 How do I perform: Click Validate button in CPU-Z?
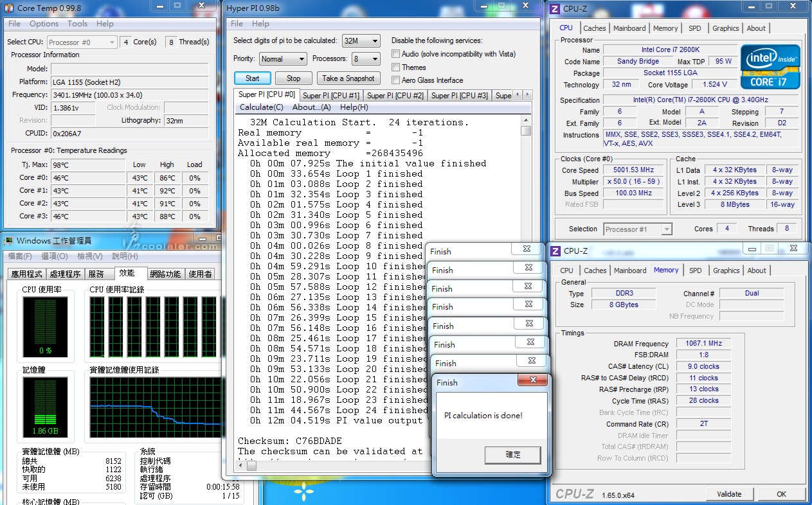click(729, 494)
